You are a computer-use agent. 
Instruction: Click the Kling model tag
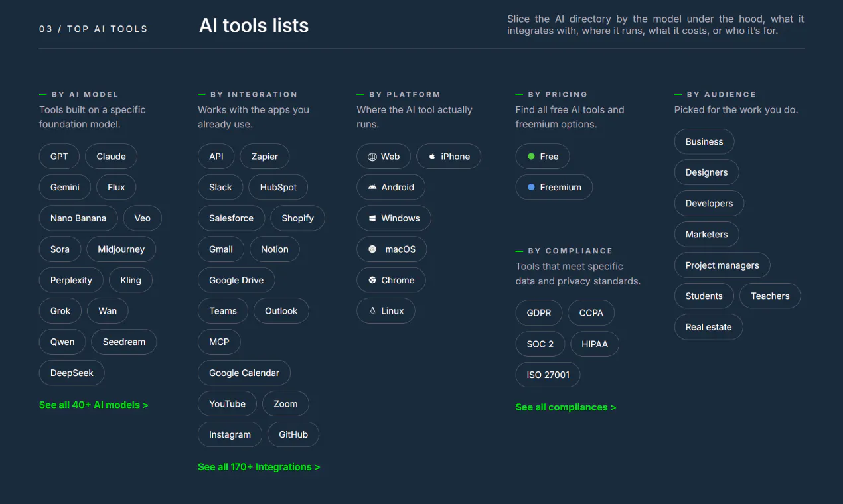[131, 280]
